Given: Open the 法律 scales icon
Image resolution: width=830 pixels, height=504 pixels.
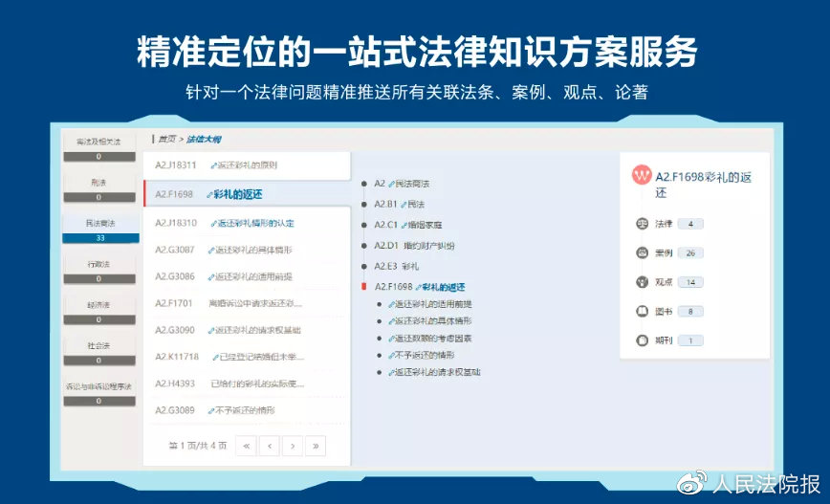Looking at the screenshot, I should 642,224.
